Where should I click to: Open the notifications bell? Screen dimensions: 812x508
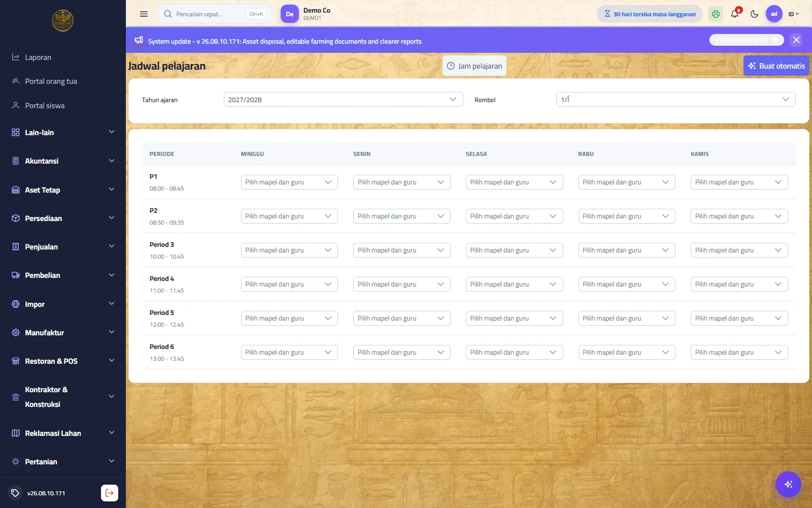[x=735, y=14]
